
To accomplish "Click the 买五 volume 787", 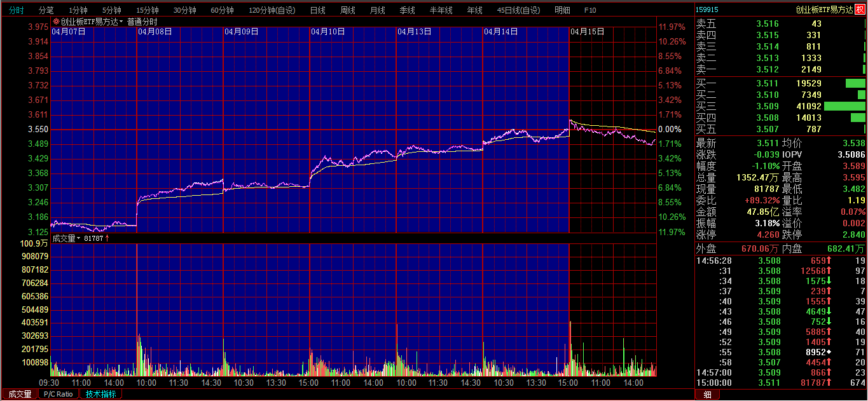I will (814, 129).
